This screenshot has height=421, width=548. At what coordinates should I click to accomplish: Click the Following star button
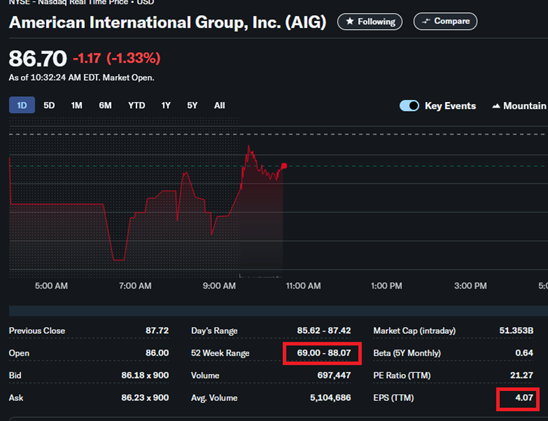370,22
